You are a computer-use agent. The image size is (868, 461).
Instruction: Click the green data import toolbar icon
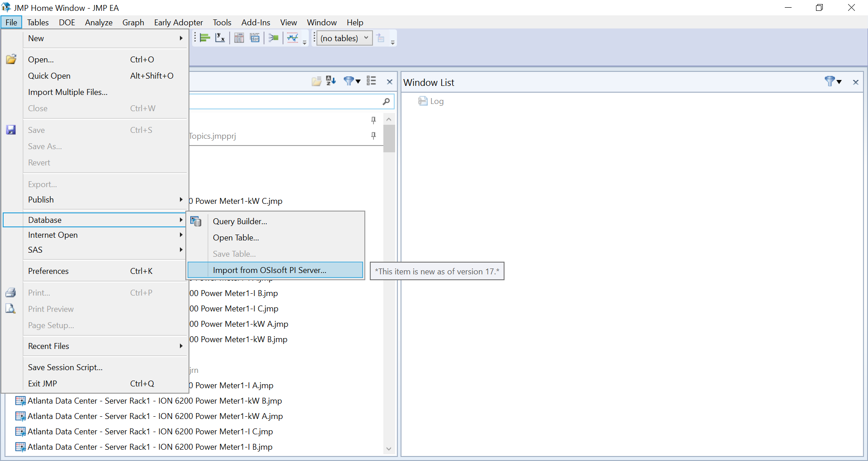pyautogui.click(x=273, y=38)
